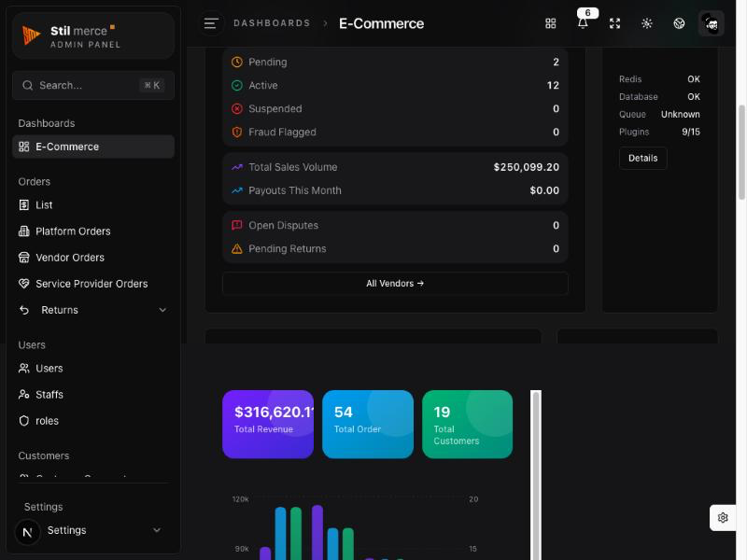Click the Payouts This Month trend icon
Viewport: 747px width, 560px height.
pos(237,190)
